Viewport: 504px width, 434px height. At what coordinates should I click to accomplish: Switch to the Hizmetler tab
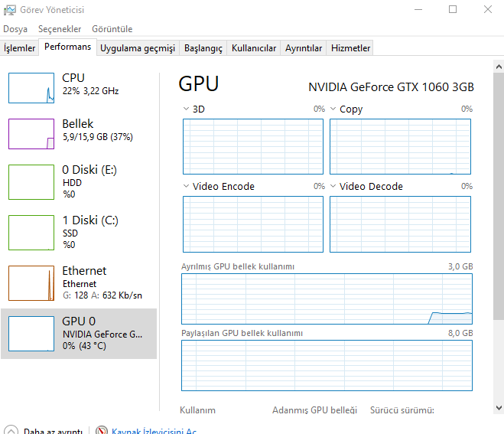350,48
